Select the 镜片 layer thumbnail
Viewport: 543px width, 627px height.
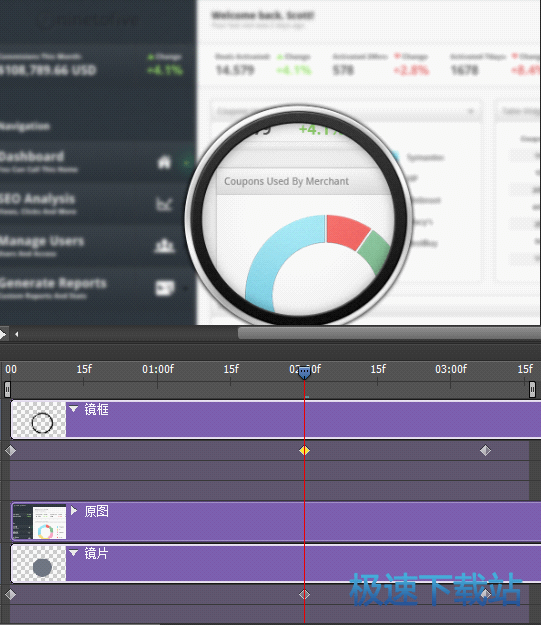(x=39, y=564)
